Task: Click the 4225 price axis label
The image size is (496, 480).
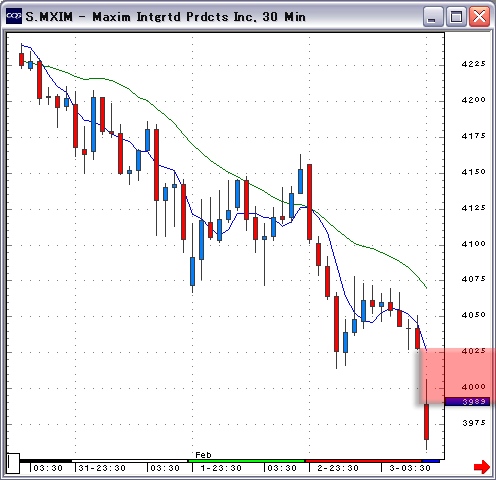Action: click(473, 64)
